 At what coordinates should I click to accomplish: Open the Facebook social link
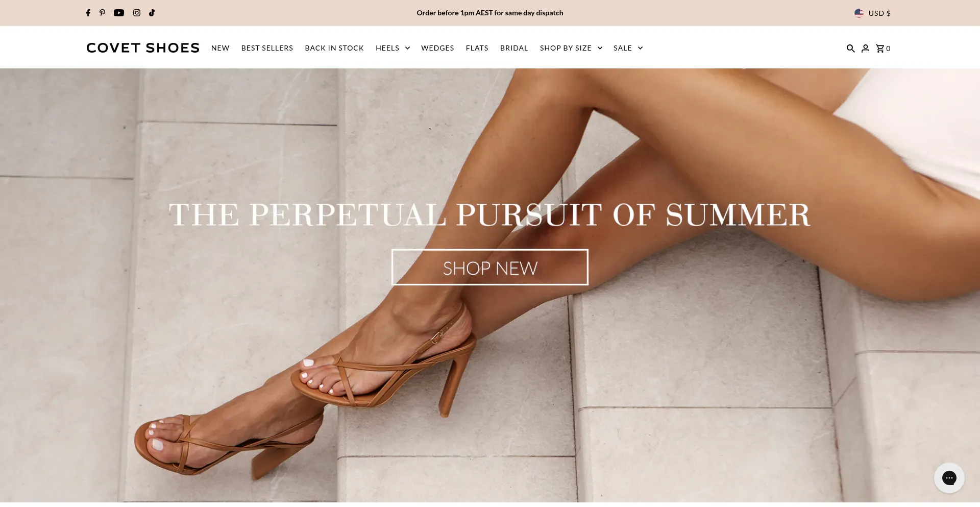[x=88, y=13]
